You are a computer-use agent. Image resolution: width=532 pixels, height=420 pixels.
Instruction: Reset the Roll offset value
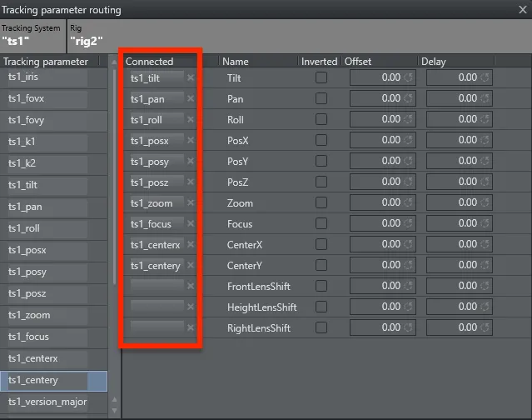pos(408,119)
